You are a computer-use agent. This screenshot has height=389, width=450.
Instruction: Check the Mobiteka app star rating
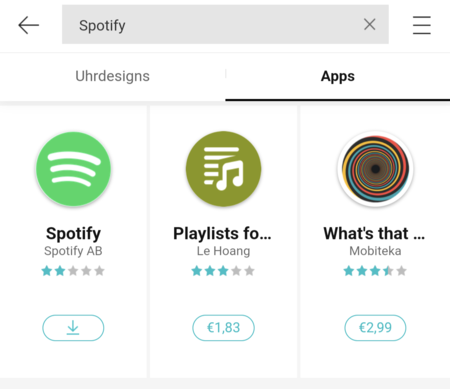click(x=375, y=271)
